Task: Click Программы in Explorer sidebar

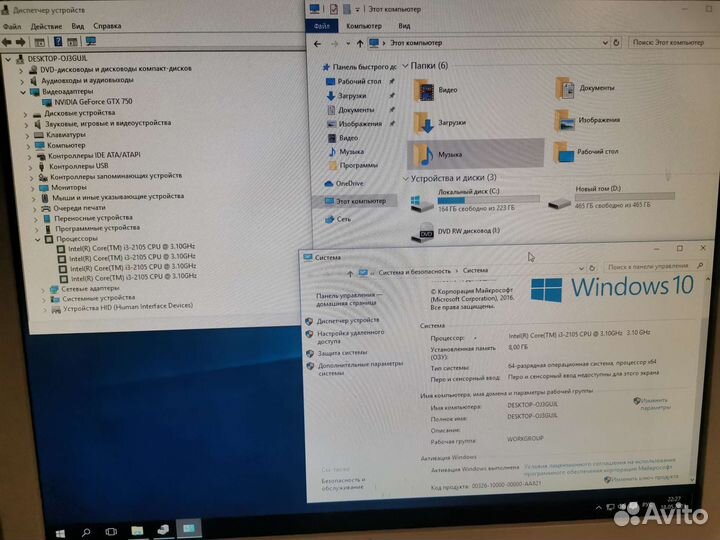Action: [x=358, y=165]
